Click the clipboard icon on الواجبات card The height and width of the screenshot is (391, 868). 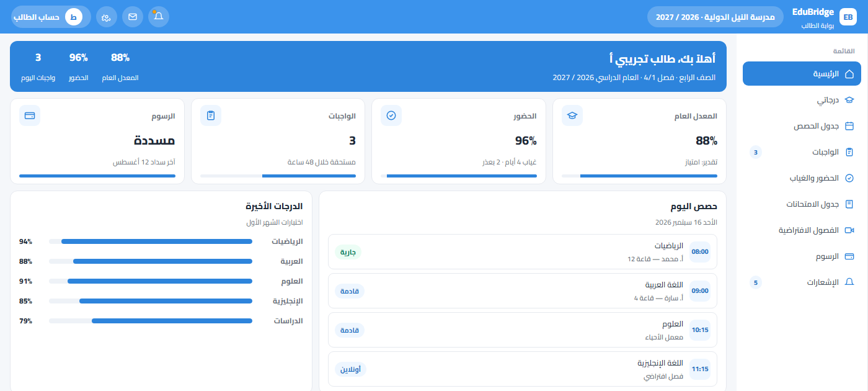coord(211,115)
